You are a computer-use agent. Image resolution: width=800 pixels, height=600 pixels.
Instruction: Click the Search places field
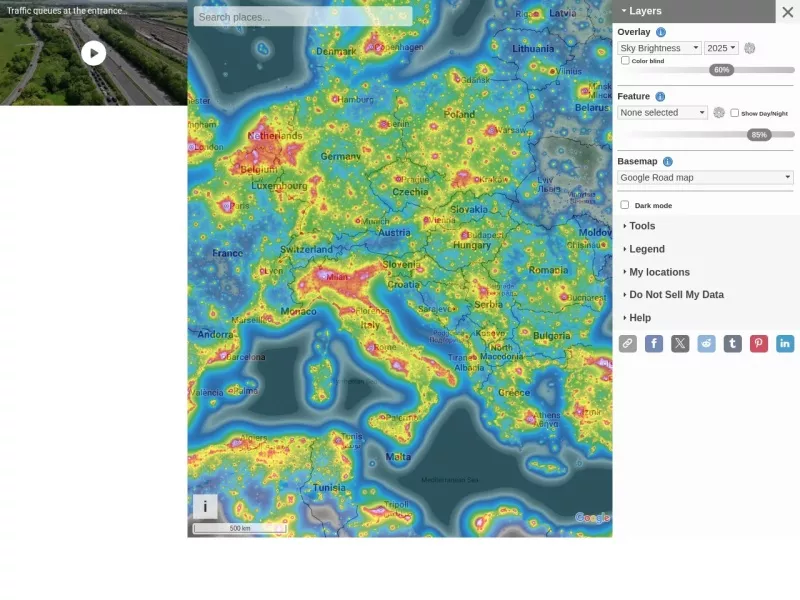[x=303, y=17]
